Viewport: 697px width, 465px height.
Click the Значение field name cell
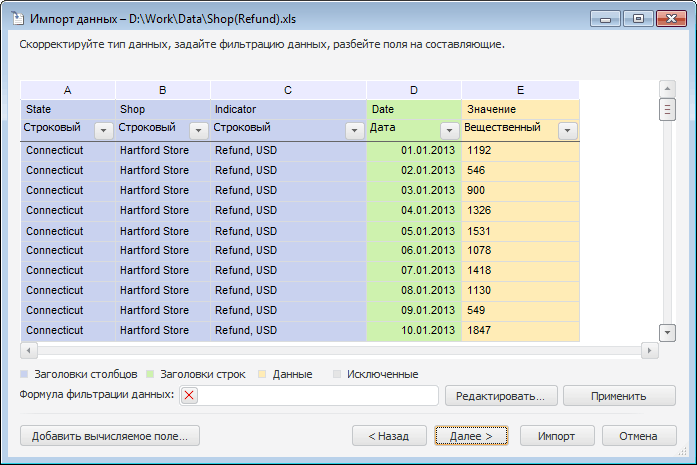click(521, 109)
